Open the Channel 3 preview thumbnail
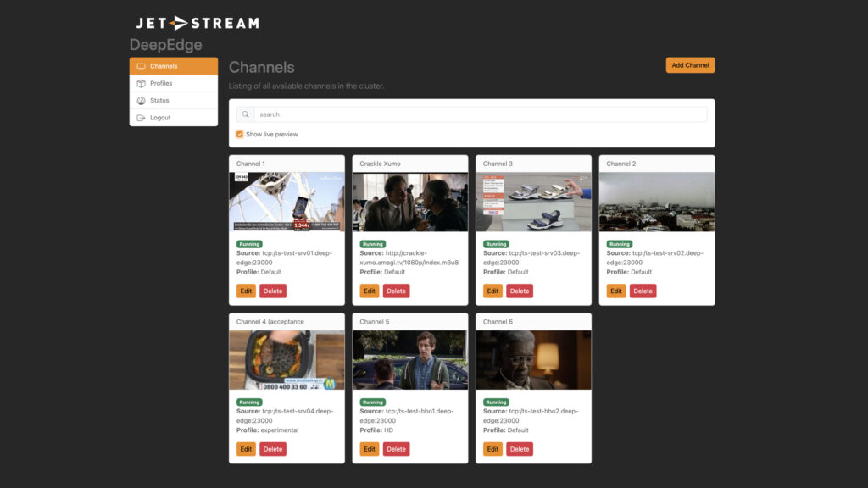Image resolution: width=868 pixels, height=488 pixels. [533, 202]
